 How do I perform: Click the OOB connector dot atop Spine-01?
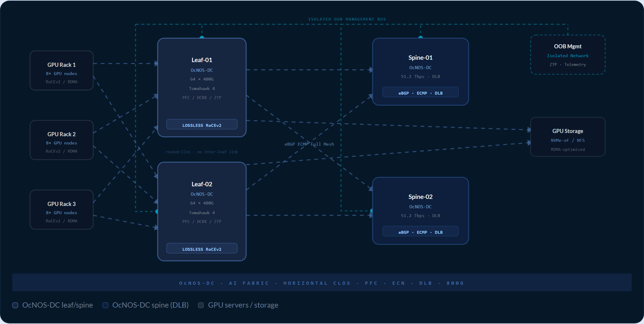[420, 37]
